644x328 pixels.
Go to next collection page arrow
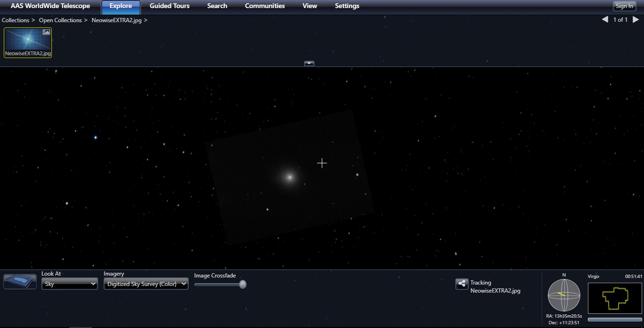coord(636,20)
